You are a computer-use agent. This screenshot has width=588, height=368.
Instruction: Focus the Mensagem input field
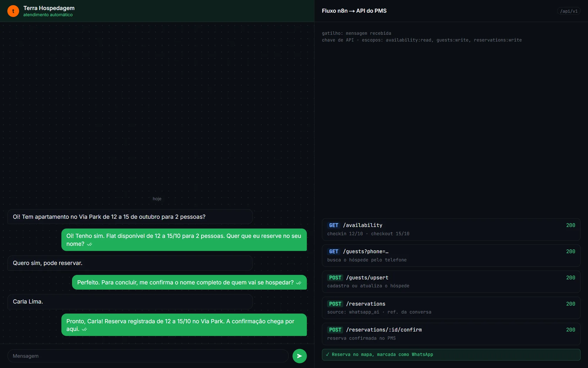(x=148, y=356)
